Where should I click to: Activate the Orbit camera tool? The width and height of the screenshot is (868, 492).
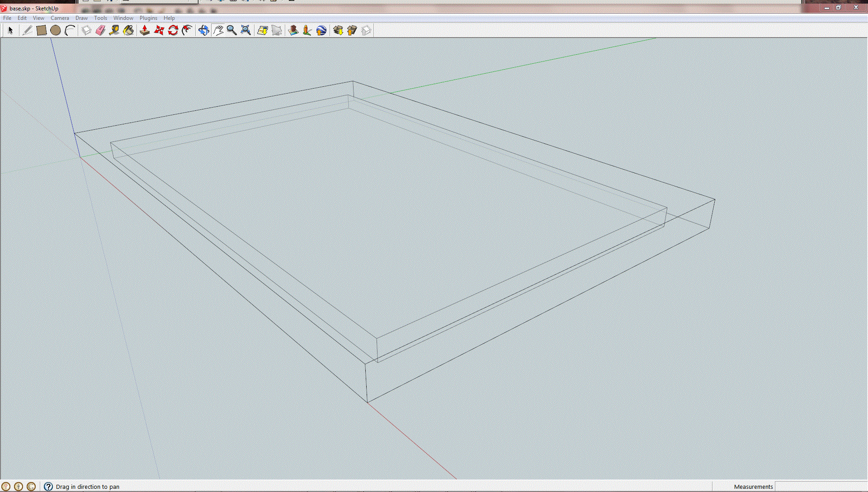pyautogui.click(x=203, y=30)
